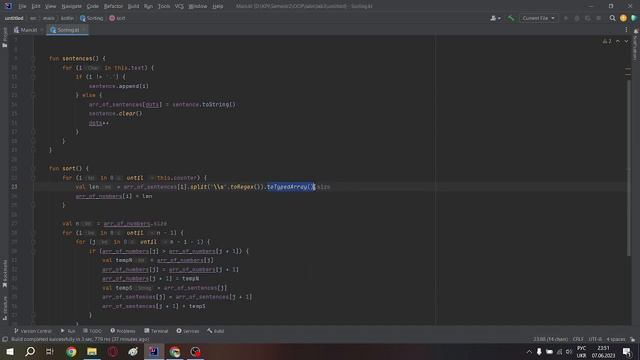Collapse the sort function fold marker
640x360 pixels.
(33, 169)
